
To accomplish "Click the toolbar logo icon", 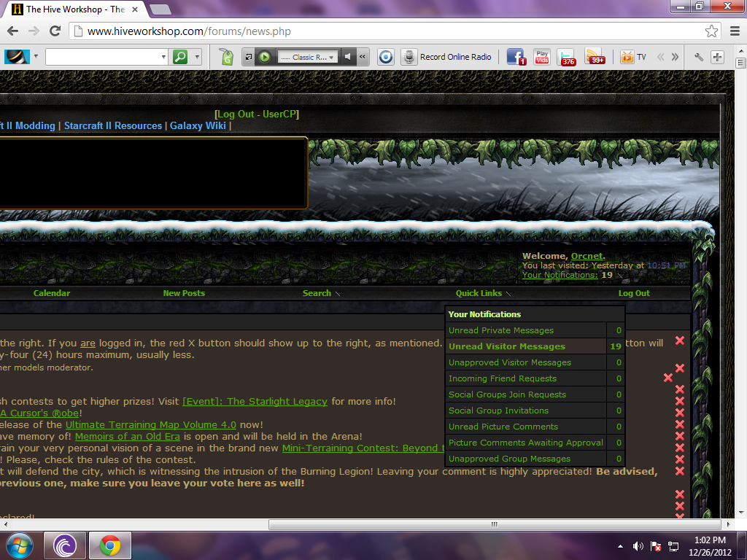I will (x=17, y=57).
